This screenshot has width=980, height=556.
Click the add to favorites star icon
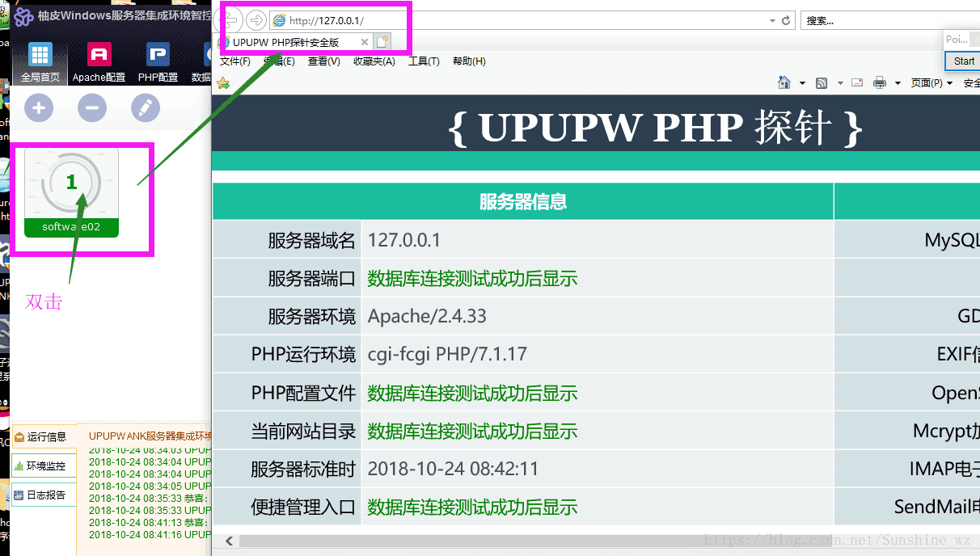pos(224,82)
